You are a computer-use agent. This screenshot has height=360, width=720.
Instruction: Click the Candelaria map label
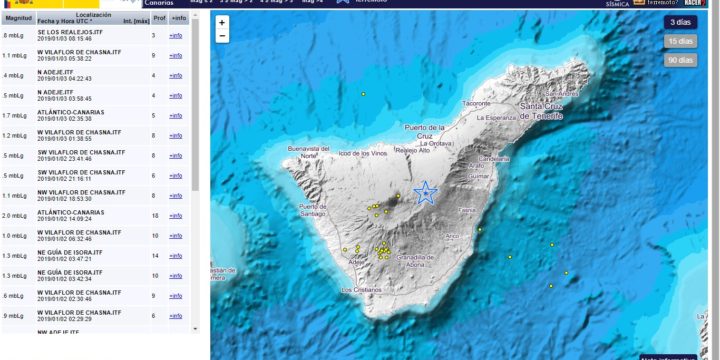(494, 159)
